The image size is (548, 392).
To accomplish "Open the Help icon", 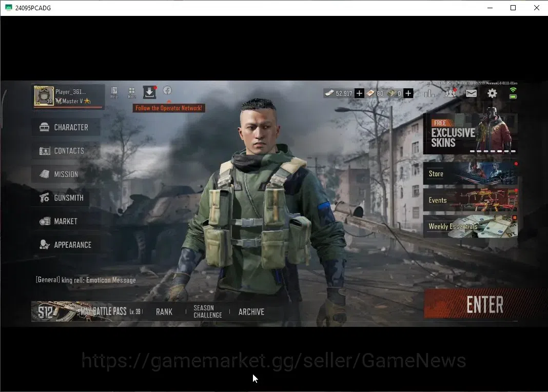I will click(x=114, y=92).
